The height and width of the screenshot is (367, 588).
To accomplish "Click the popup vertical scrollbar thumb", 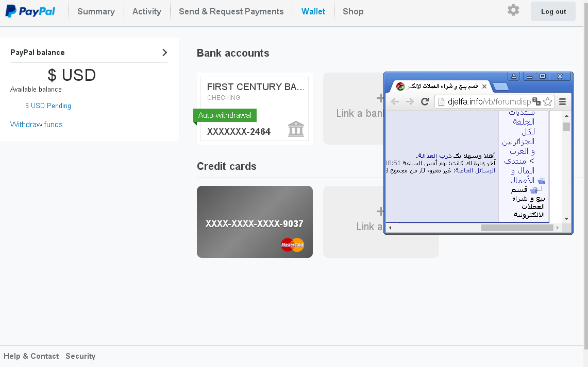I will pos(567,127).
